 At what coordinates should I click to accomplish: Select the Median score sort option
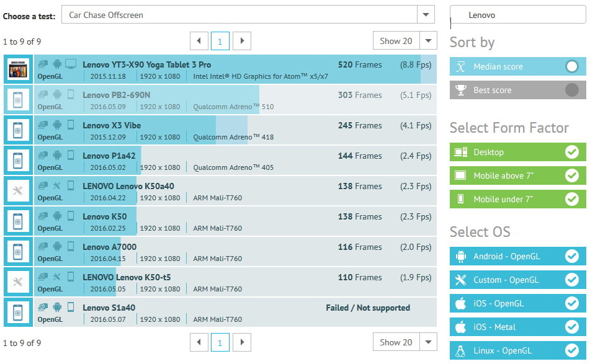tap(518, 66)
